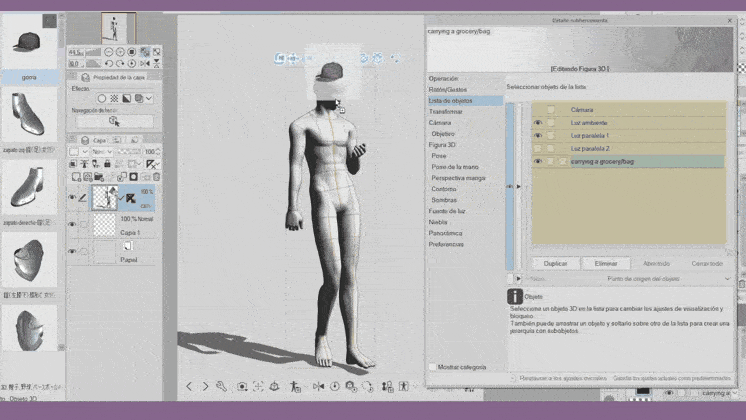Hide the 3D layer with eye icon
Image resolution: width=746 pixels, height=420 pixels.
[72, 197]
